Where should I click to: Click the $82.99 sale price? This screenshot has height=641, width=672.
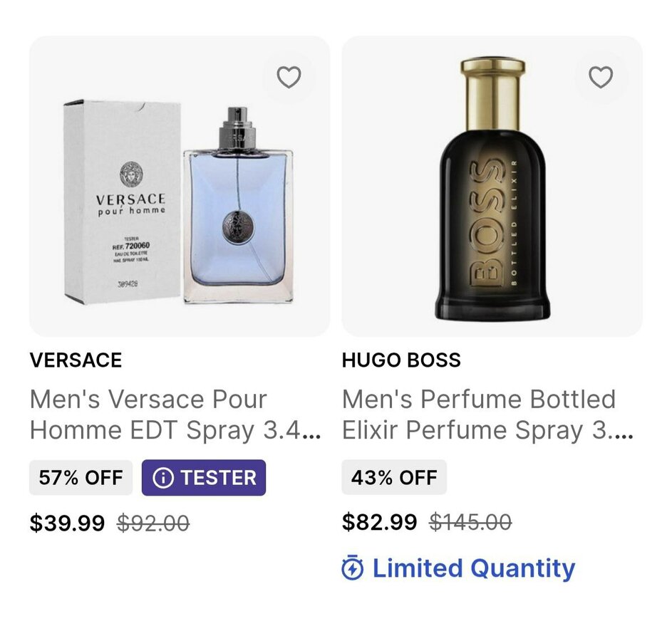point(379,522)
